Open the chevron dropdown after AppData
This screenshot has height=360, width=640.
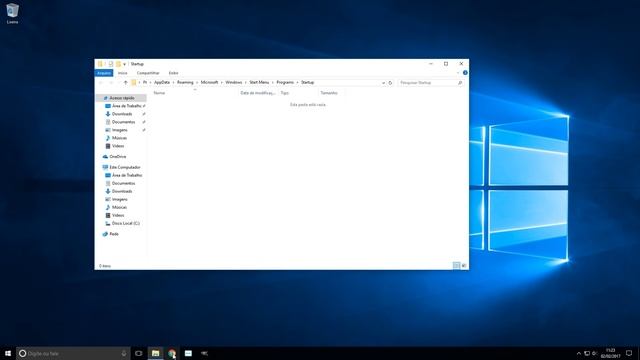coord(173,82)
